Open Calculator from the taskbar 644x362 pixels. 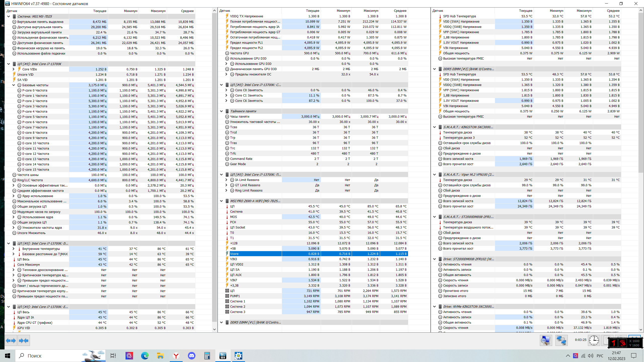click(207, 356)
